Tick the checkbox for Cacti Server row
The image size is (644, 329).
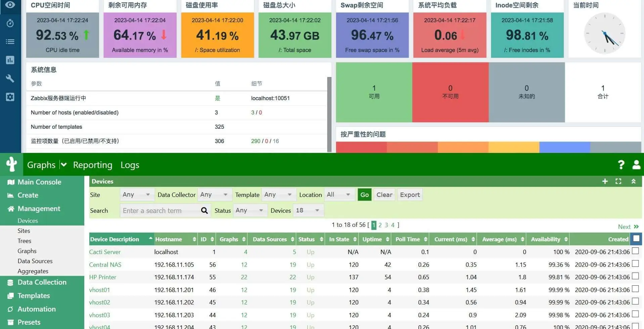pyautogui.click(x=635, y=251)
